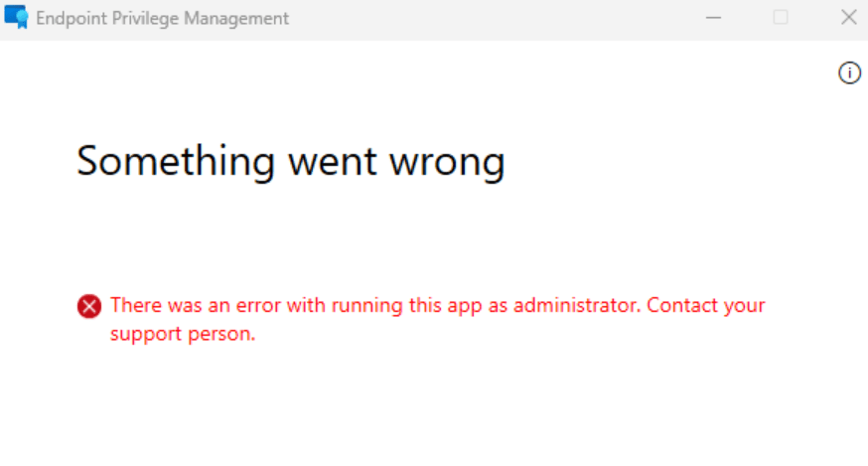The image size is (868, 466).
Task: Click the "Something went wrong" heading
Action: click(x=290, y=160)
